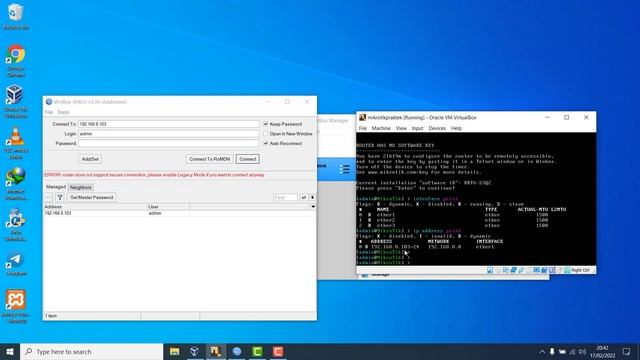Open the 'all' filter dropdown arrow

[313, 198]
